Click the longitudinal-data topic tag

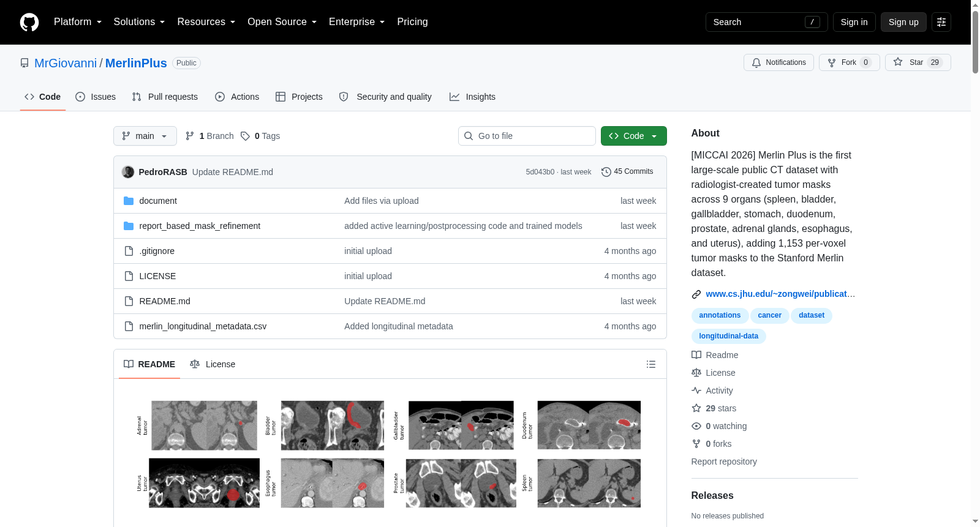(x=728, y=336)
